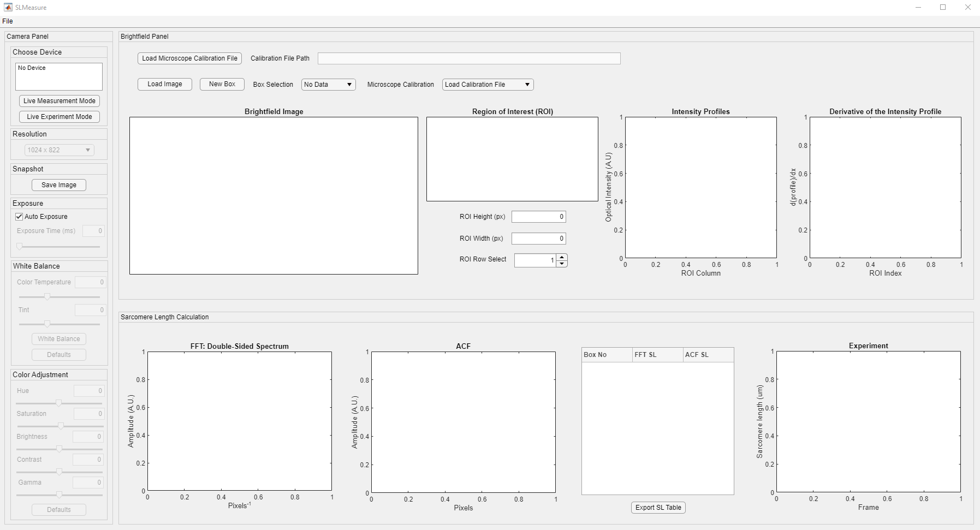Click the Brightfield Image display area
Screen dimensions: 980x530
pyautogui.click(x=274, y=195)
